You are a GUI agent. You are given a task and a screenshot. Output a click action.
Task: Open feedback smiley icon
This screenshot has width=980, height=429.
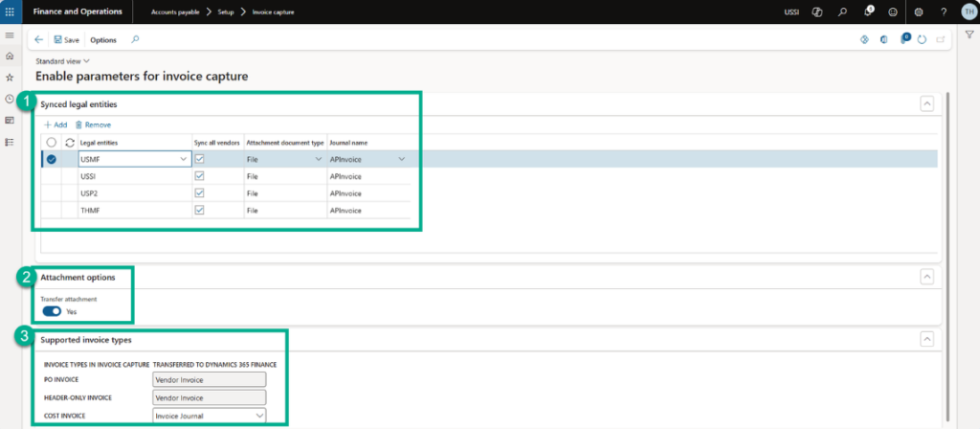(x=893, y=11)
